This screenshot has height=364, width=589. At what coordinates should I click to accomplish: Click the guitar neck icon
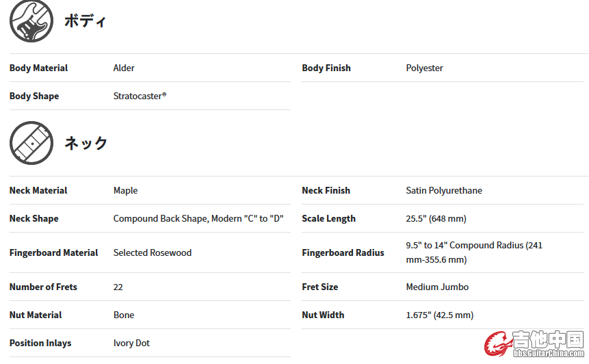31,144
